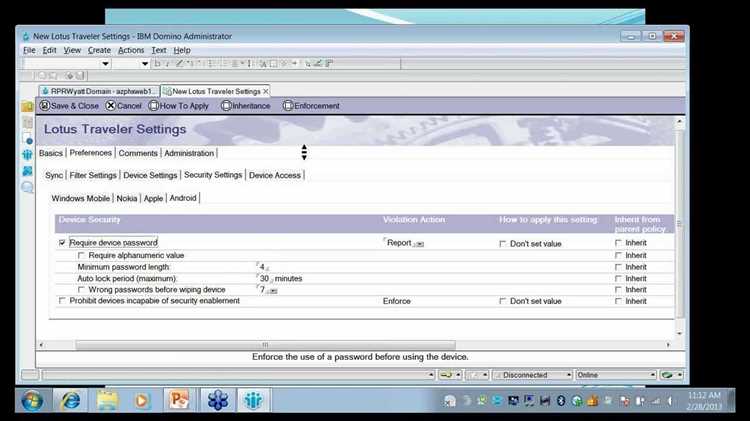Click the Enforcement action button
Screen dimensions: 750x421
pos(311,106)
